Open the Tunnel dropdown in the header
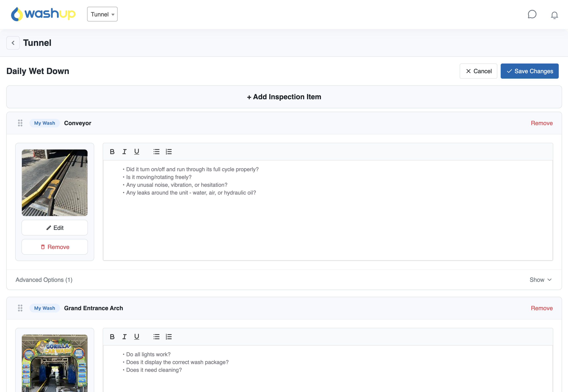Viewport: 568px width, 392px height. pyautogui.click(x=102, y=14)
